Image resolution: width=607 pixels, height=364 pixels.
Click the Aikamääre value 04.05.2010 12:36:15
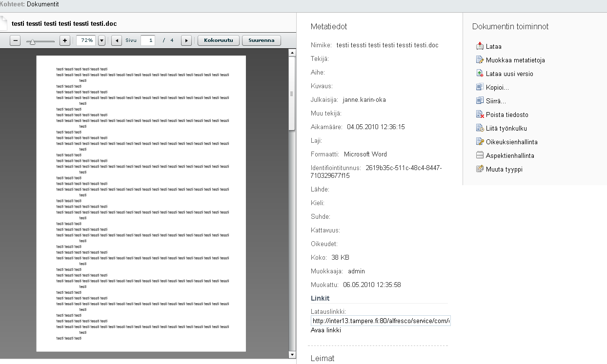pyautogui.click(x=376, y=127)
